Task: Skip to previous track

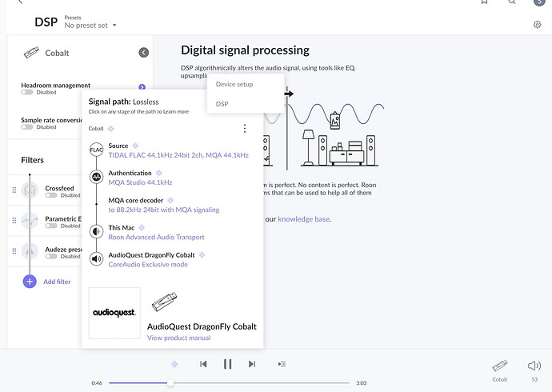Action: point(203,364)
